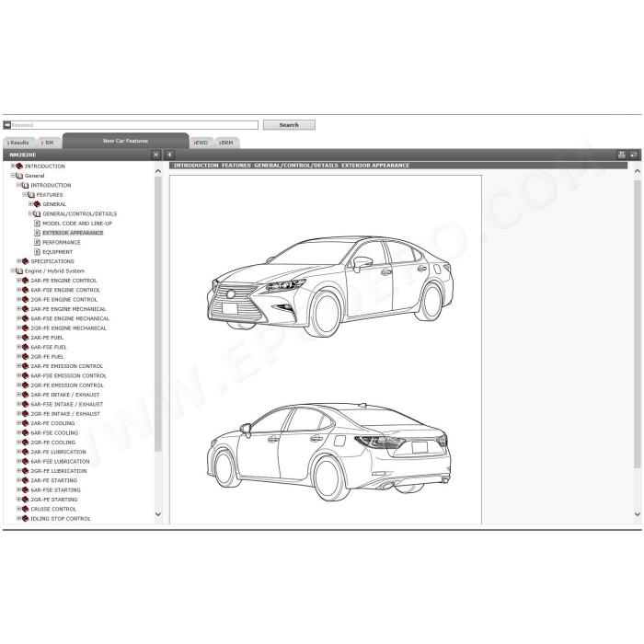Select 2GR-FE INTAKE / EXHAUST entry
The height and width of the screenshot is (644, 644).
65,414
